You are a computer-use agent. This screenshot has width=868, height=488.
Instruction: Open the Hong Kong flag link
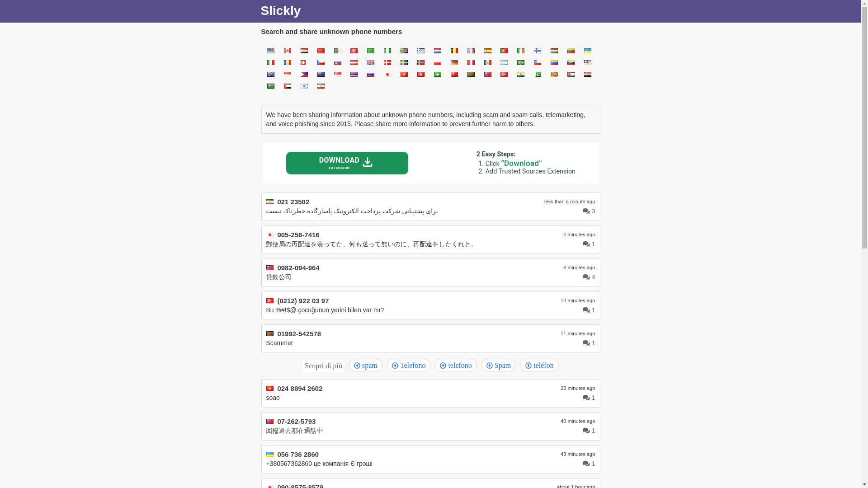[420, 74]
